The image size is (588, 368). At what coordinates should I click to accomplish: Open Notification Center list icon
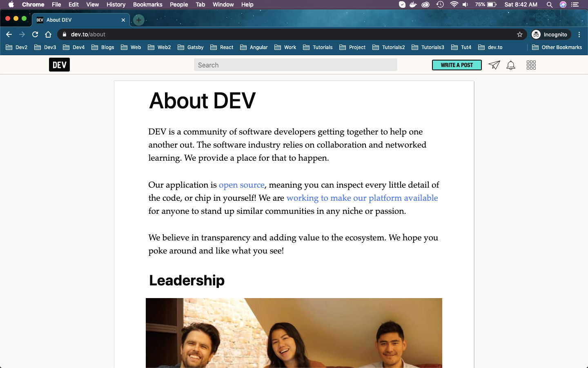click(x=575, y=4)
